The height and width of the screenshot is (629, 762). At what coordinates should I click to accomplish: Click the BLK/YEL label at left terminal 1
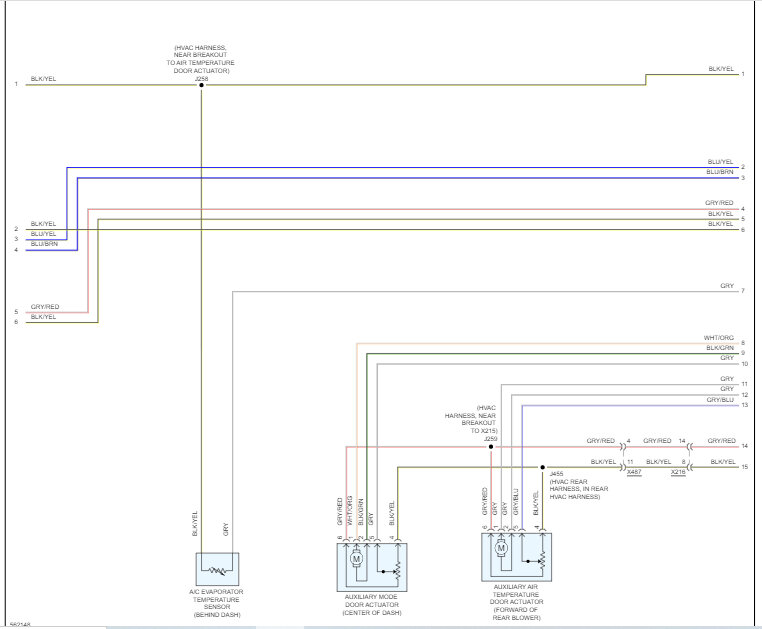click(x=43, y=78)
